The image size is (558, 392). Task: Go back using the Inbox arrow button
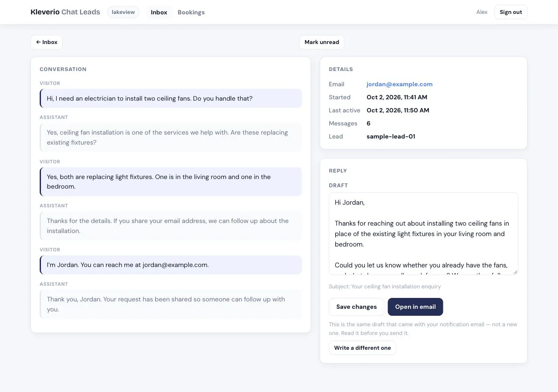47,42
